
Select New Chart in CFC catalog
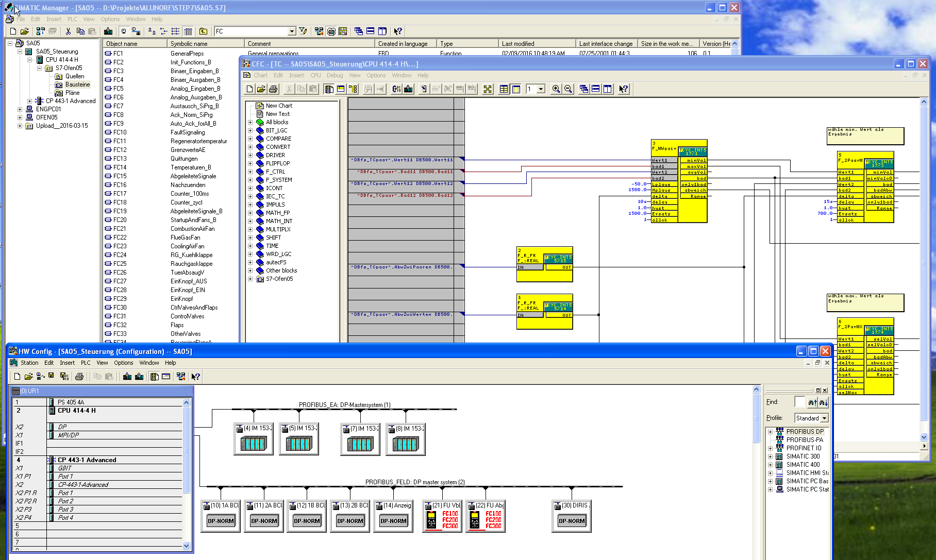tap(279, 106)
